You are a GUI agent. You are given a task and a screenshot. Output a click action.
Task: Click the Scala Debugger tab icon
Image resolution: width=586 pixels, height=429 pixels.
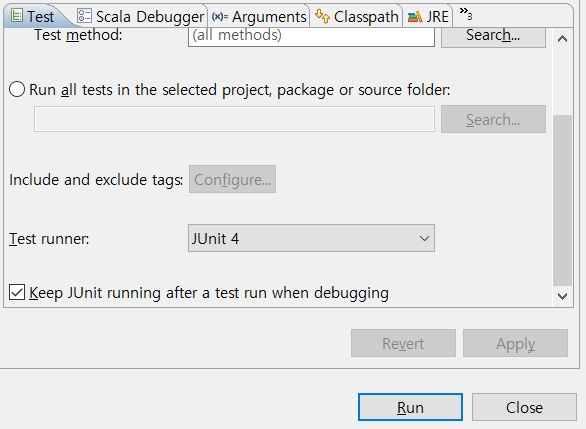pos(84,16)
